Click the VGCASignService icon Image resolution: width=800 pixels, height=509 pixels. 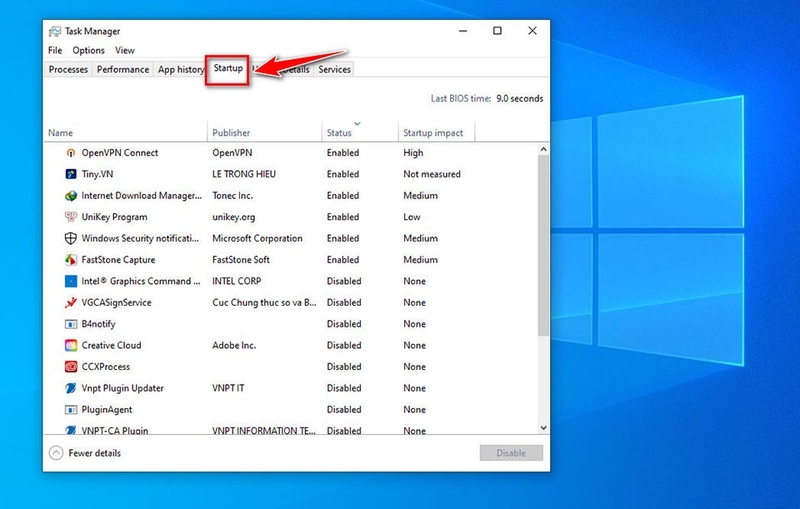coord(71,302)
